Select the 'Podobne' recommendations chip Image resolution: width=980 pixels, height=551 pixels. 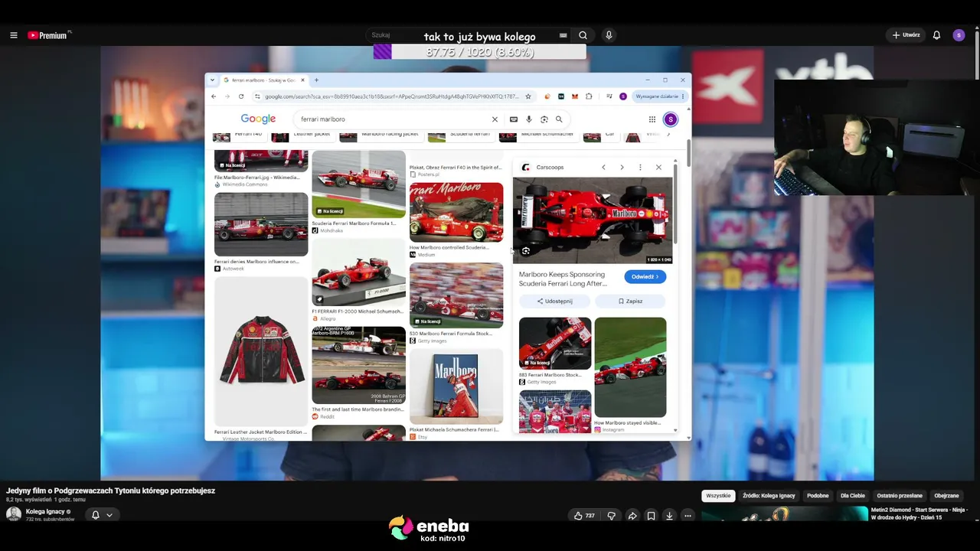[818, 496]
